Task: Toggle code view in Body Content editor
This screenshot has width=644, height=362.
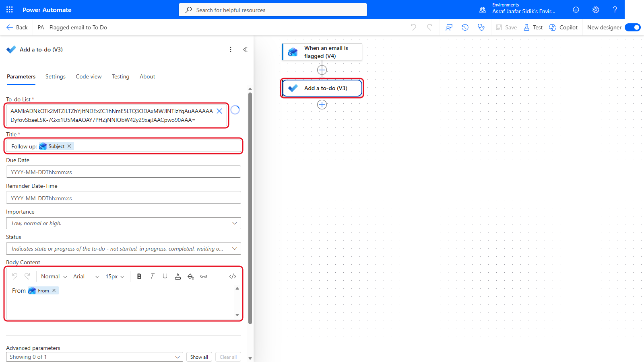Action: (x=233, y=276)
